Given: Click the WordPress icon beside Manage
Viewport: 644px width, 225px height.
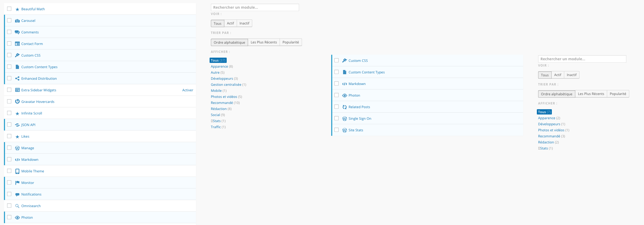Looking at the screenshot, I should (17, 148).
